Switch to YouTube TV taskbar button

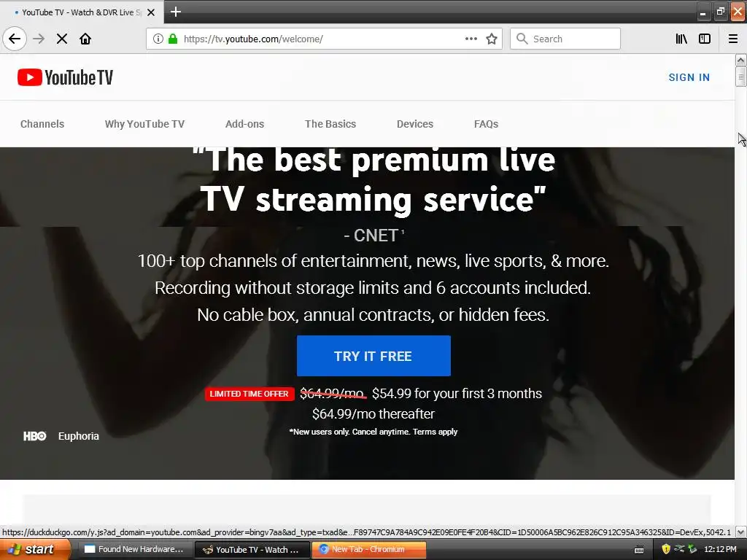[x=252, y=549]
